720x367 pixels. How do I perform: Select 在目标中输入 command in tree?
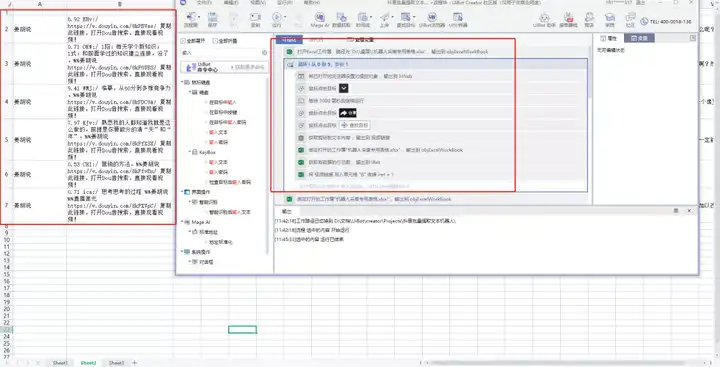pos(222,102)
